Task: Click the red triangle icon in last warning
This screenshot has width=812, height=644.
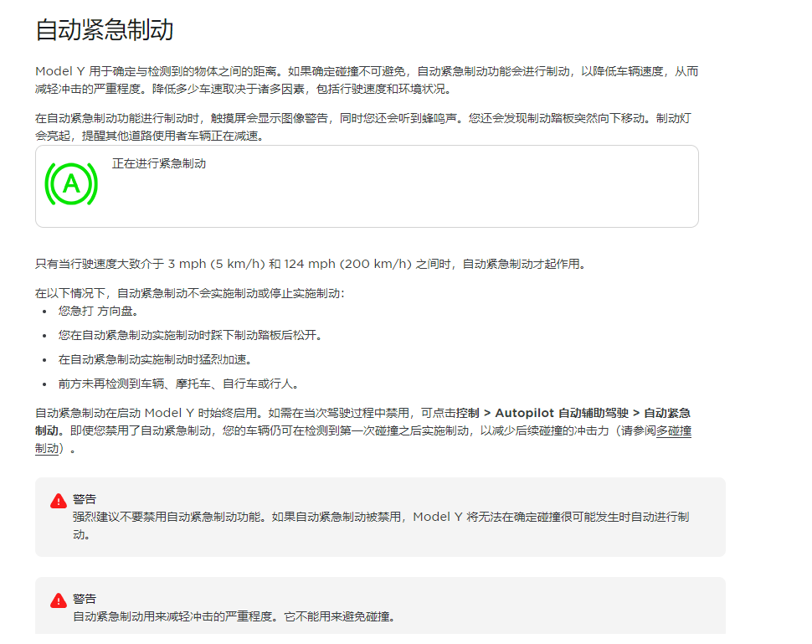Action: (x=59, y=600)
